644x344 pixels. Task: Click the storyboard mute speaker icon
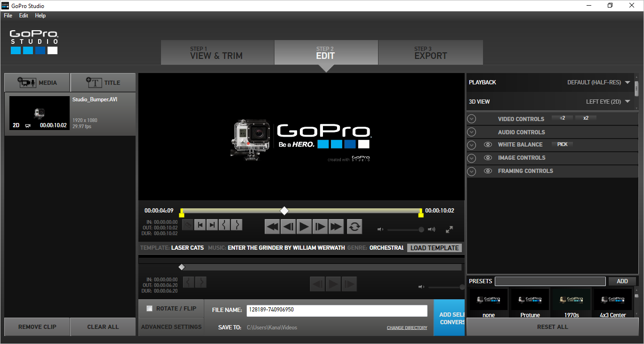tap(421, 287)
